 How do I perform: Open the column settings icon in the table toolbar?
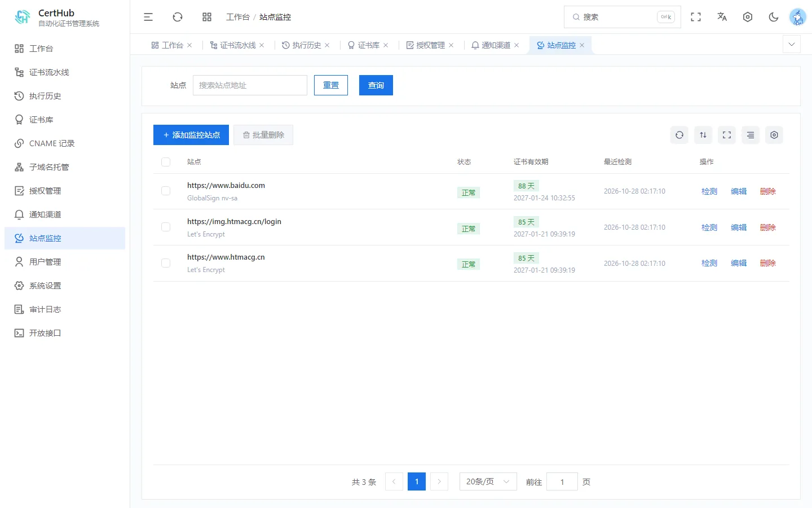pyautogui.click(x=774, y=135)
